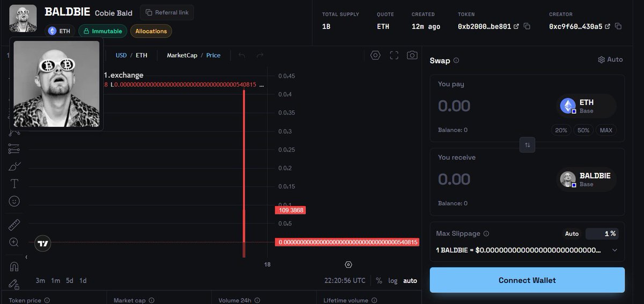The width and height of the screenshot is (644, 304).
Task: Toggle Auto slippage setting
Action: [x=572, y=234]
